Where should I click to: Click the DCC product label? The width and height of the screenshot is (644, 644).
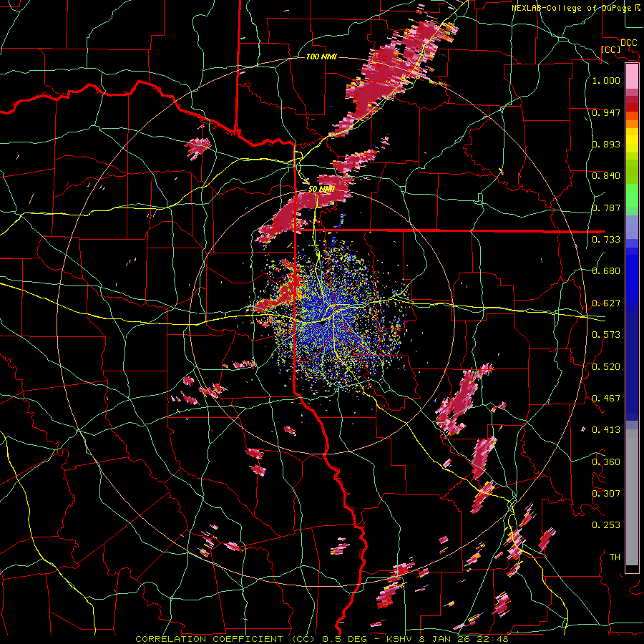point(628,43)
